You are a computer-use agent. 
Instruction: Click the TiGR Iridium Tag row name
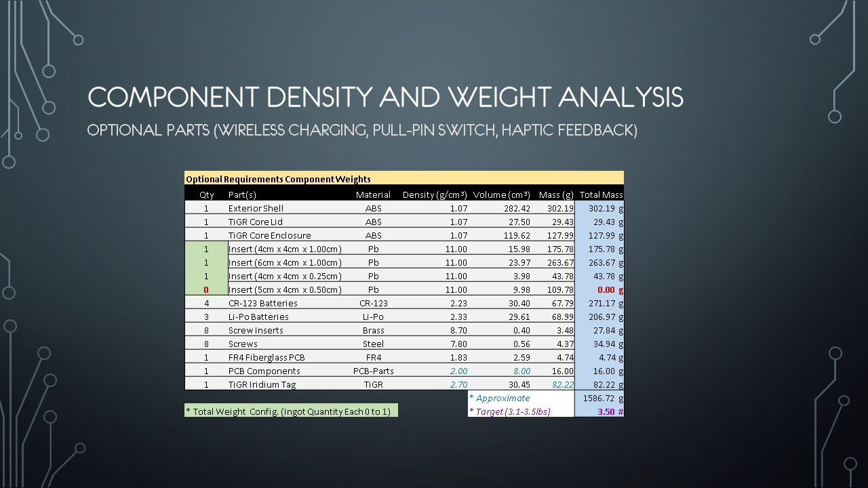pos(262,384)
